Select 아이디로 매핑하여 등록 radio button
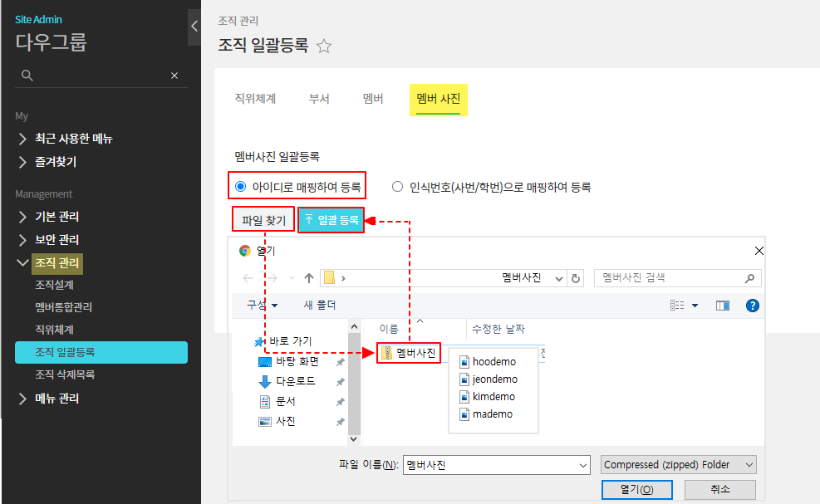The width and height of the screenshot is (820, 504). (241, 187)
